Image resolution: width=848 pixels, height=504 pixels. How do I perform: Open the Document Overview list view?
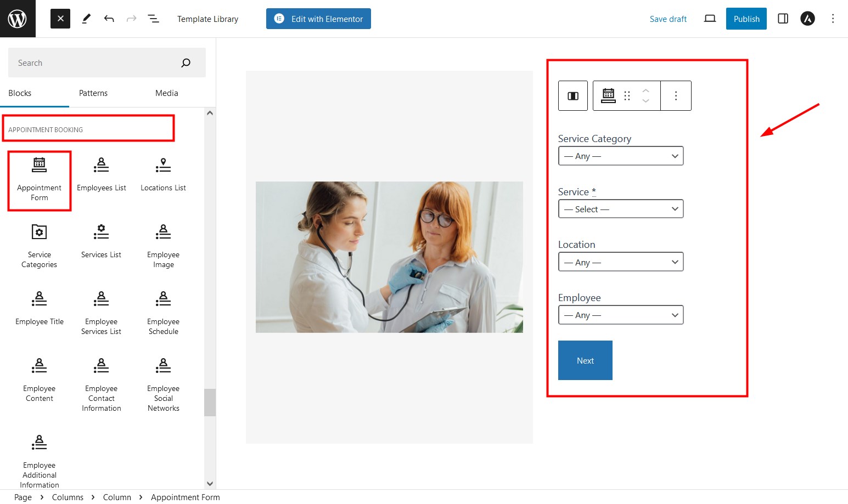pos(154,19)
